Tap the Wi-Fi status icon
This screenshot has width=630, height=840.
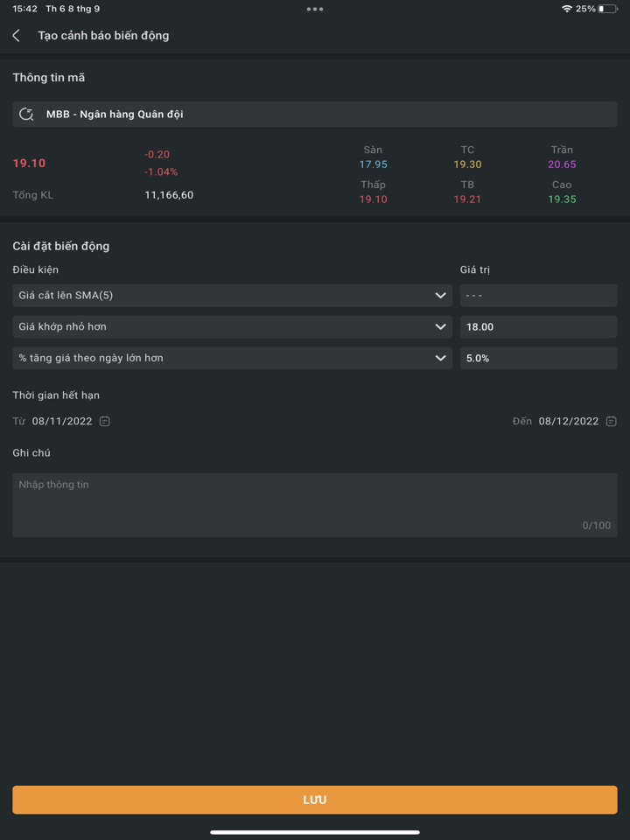coord(567,9)
